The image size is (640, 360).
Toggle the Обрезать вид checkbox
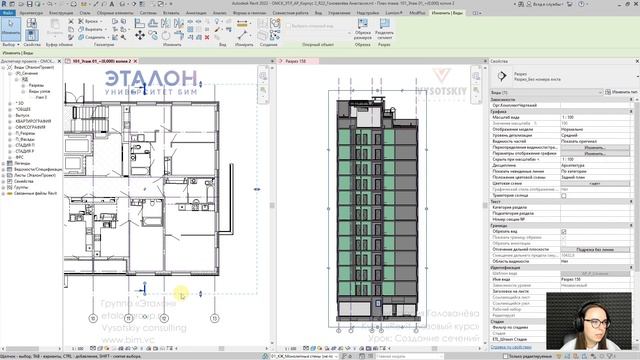[x=564, y=231]
